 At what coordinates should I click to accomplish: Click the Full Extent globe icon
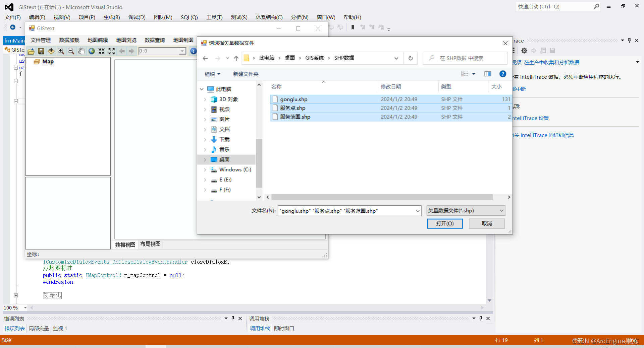pos(92,51)
